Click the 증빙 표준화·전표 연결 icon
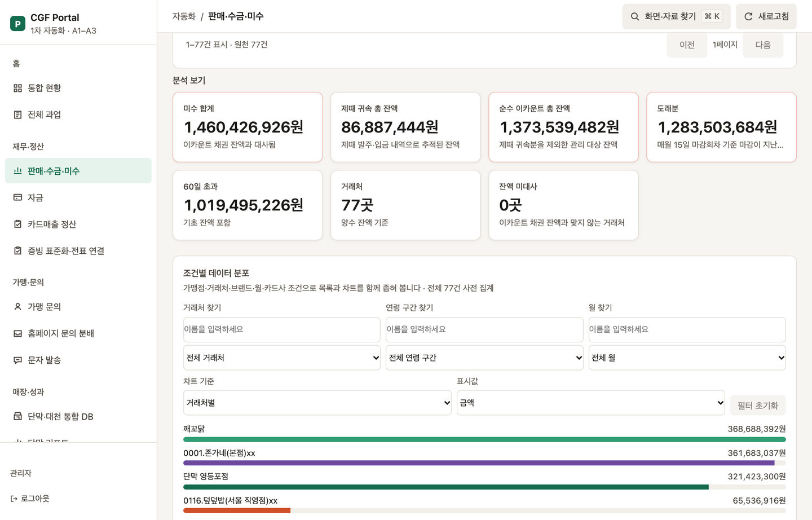This screenshot has height=520, width=812. tap(17, 250)
